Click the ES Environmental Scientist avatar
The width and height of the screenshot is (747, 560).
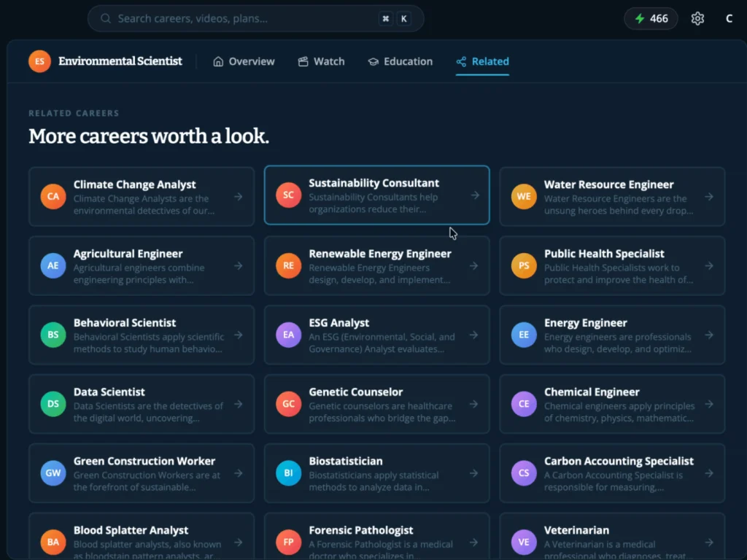point(39,61)
